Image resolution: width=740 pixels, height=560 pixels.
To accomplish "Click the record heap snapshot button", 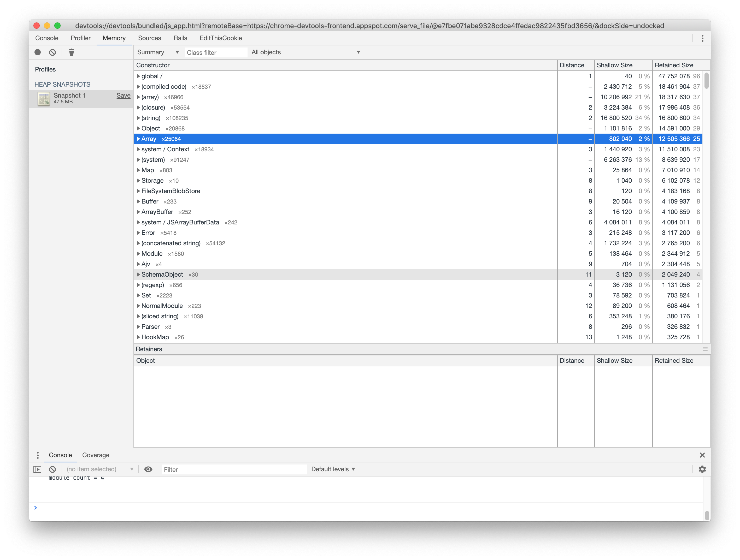I will (37, 52).
